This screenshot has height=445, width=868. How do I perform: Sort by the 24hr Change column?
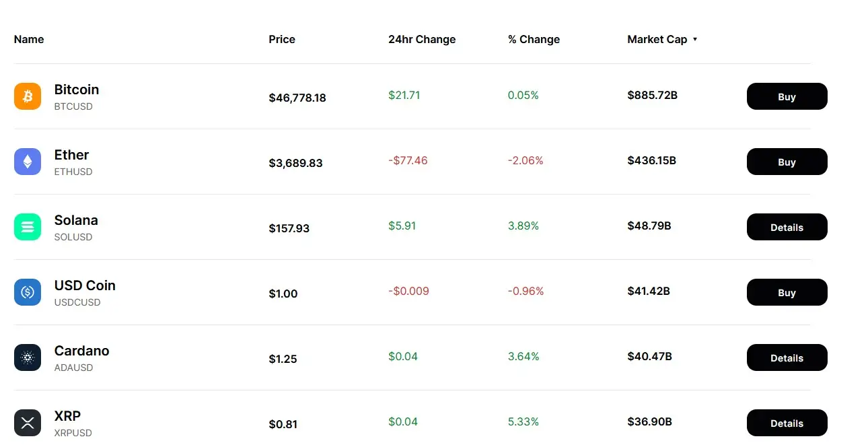pos(422,40)
